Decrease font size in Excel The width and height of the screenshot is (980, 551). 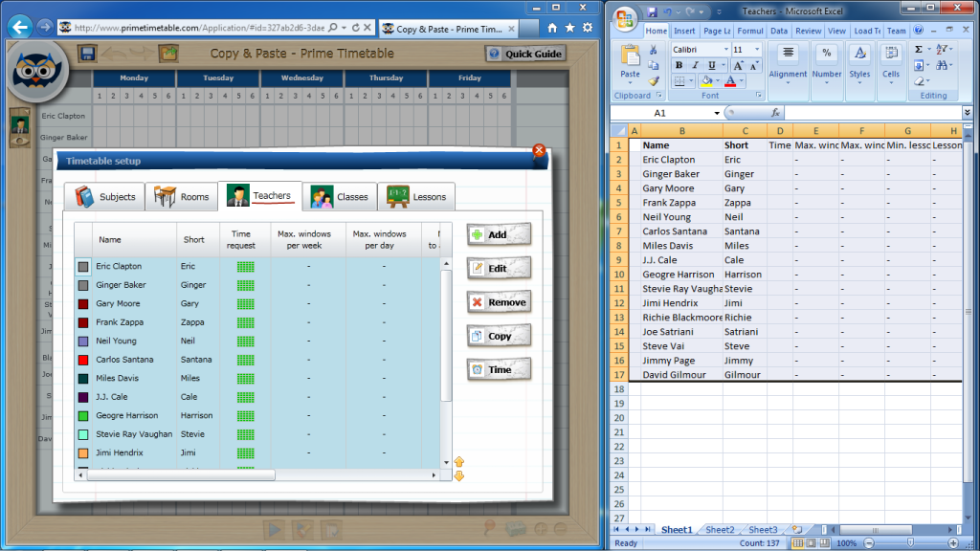(x=754, y=65)
